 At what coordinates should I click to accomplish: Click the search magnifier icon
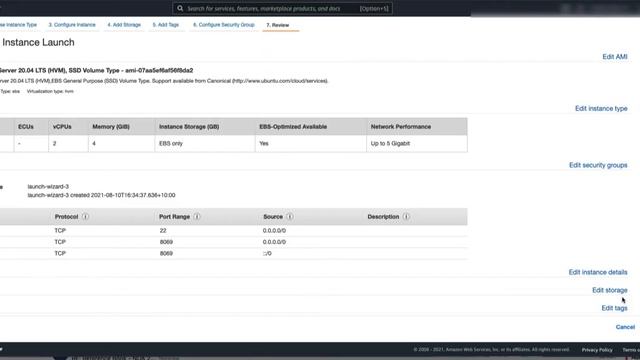point(180,8)
